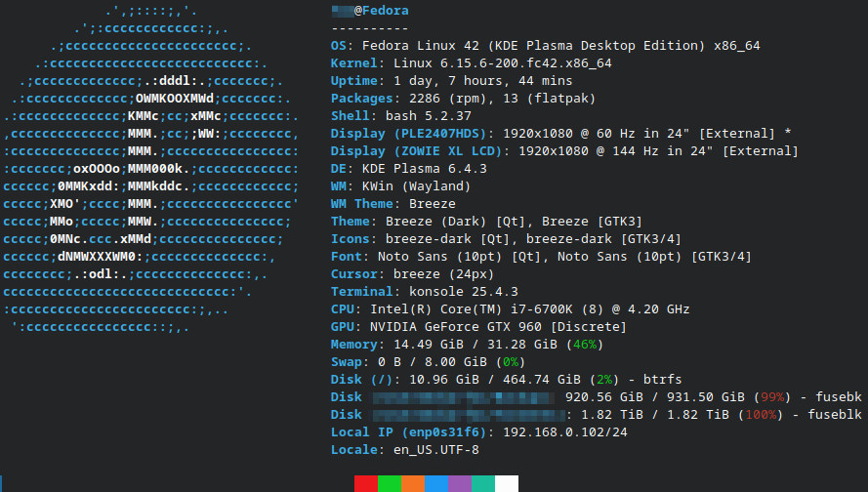Click the orange color block
The height and width of the screenshot is (492, 868).
tap(413, 483)
